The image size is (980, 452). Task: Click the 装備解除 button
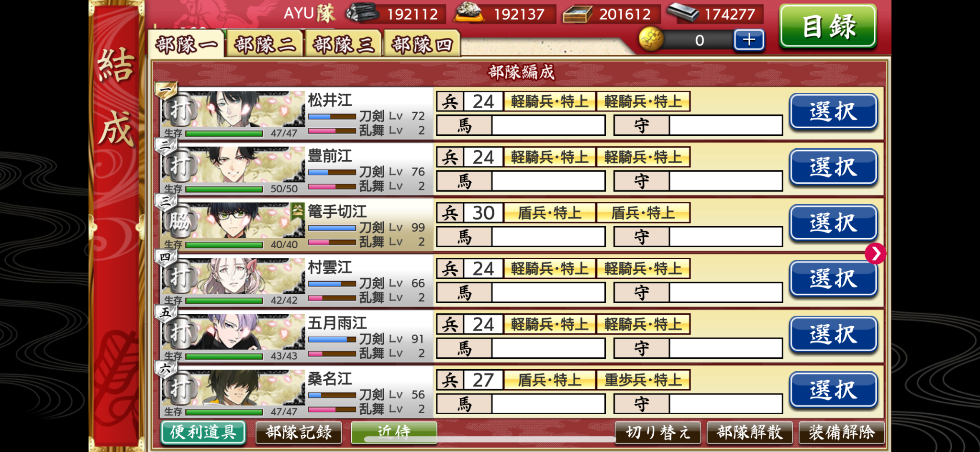[x=842, y=432]
